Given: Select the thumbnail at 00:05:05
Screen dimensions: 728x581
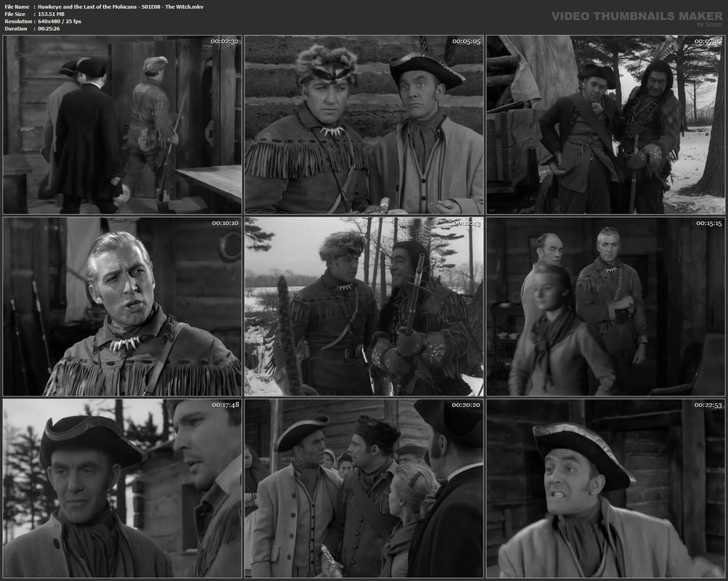Looking at the screenshot, I should point(364,124).
